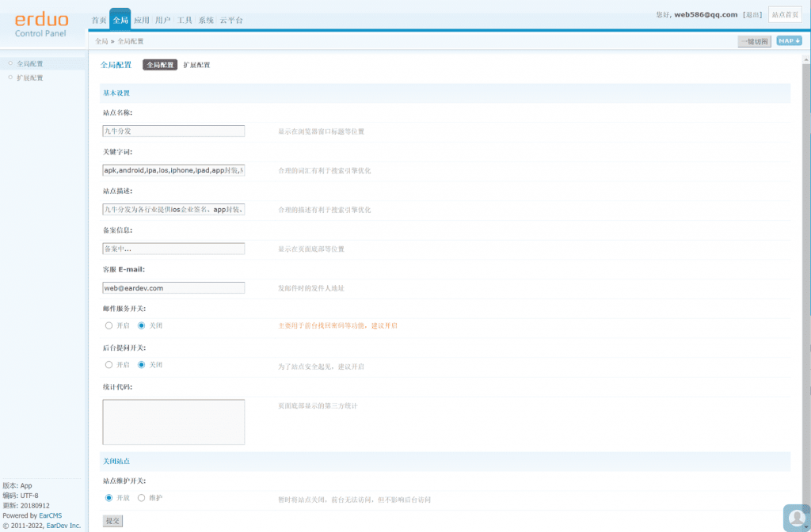Click the 提交 submit button
Image resolution: width=811 pixels, height=532 pixels.
tap(112, 521)
